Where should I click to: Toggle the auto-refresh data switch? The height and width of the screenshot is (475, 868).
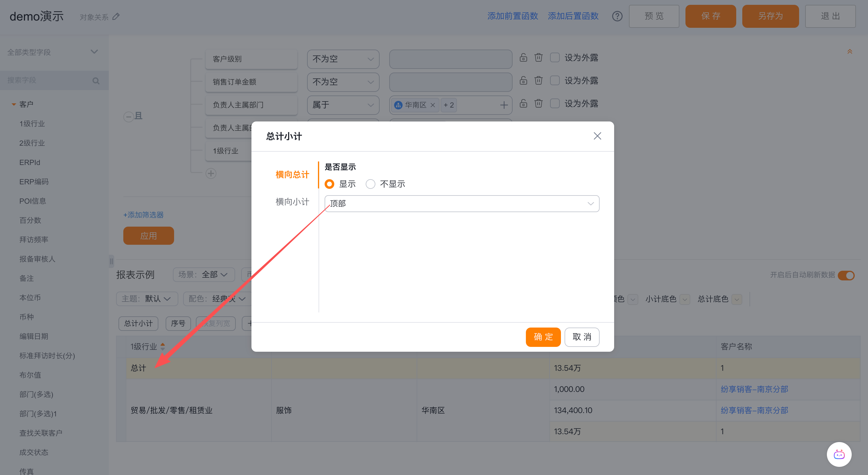(x=846, y=275)
